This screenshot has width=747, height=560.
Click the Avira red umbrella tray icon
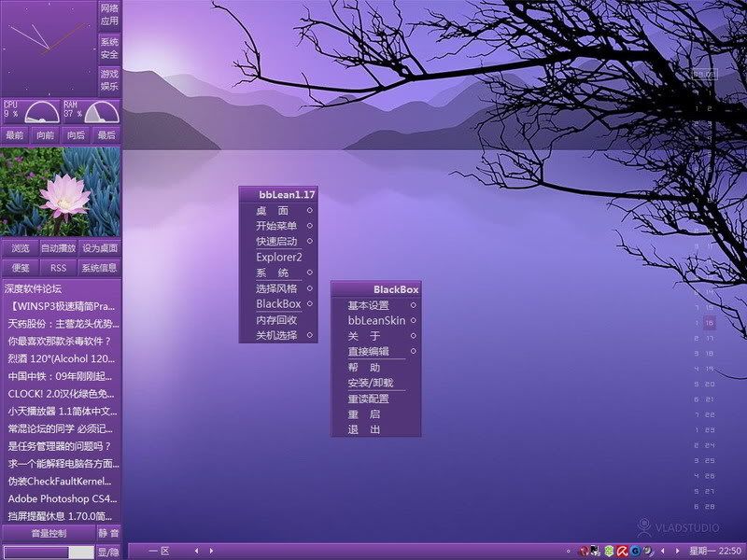[x=622, y=551]
